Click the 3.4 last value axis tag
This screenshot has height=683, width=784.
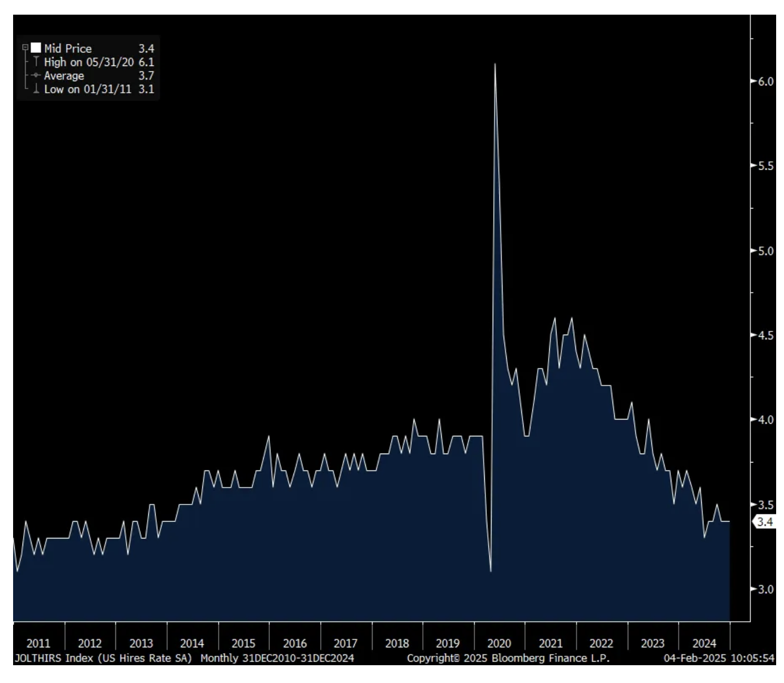tap(765, 522)
